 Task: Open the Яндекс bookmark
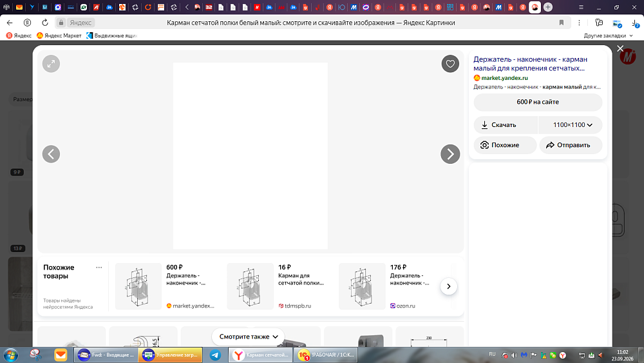[19, 35]
